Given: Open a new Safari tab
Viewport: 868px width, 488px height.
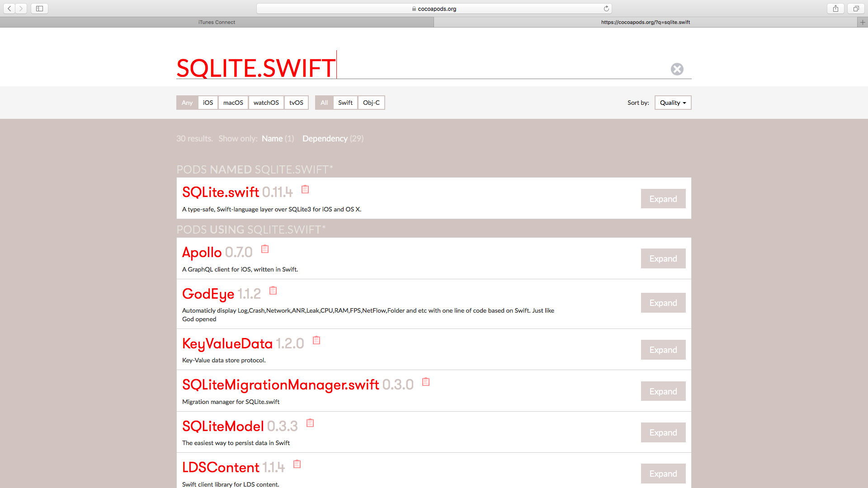Looking at the screenshot, I should coord(862,22).
